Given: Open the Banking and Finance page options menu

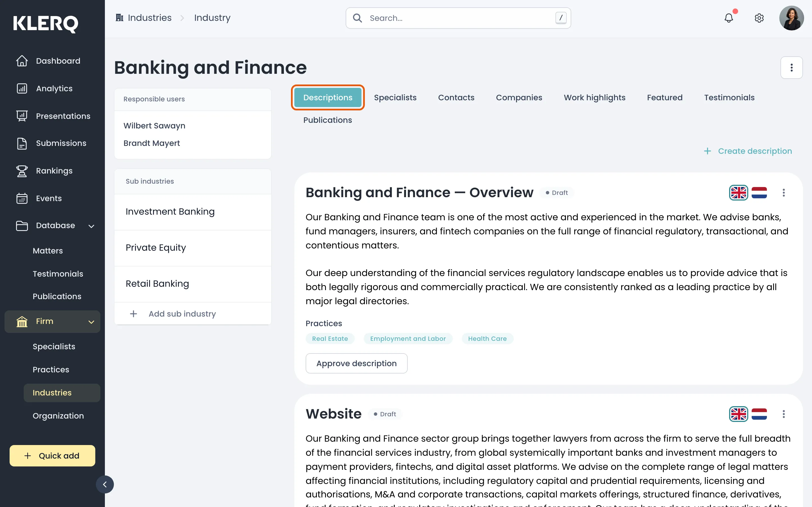Looking at the screenshot, I should pyautogui.click(x=791, y=67).
